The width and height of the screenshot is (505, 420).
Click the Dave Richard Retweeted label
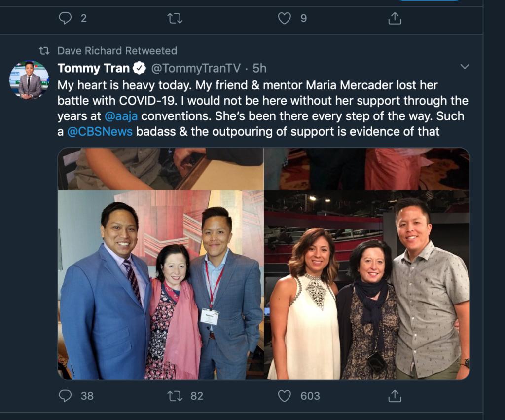click(x=117, y=51)
